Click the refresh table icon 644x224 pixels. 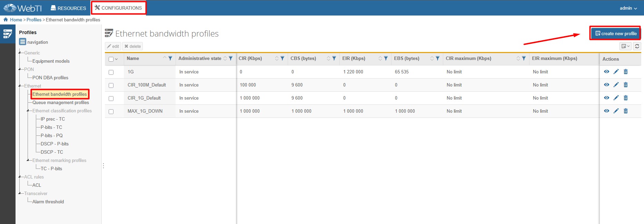coord(637,46)
